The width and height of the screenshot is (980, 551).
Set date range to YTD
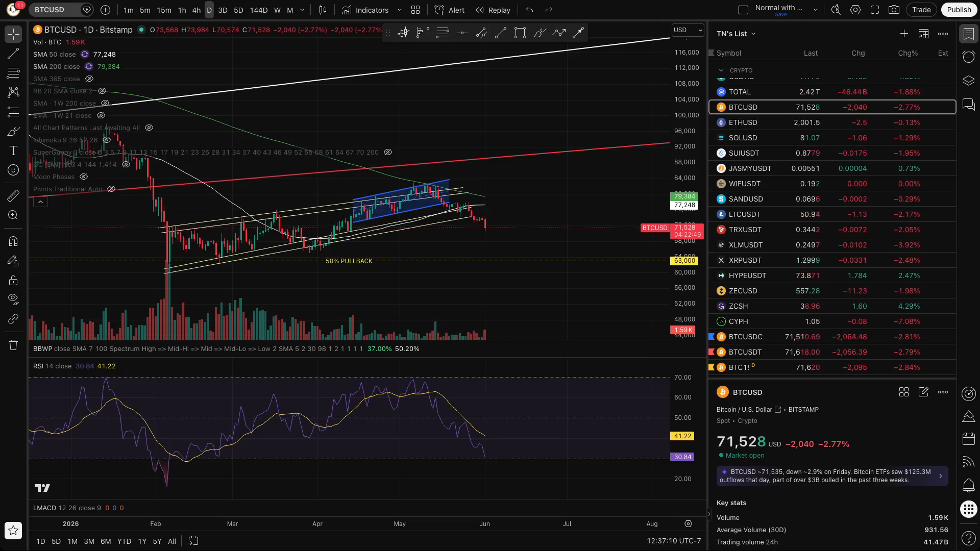(124, 541)
